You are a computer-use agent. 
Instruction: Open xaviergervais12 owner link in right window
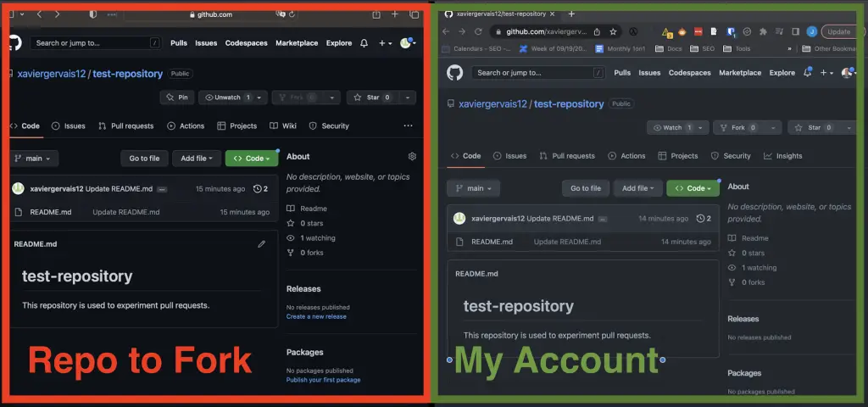point(492,104)
